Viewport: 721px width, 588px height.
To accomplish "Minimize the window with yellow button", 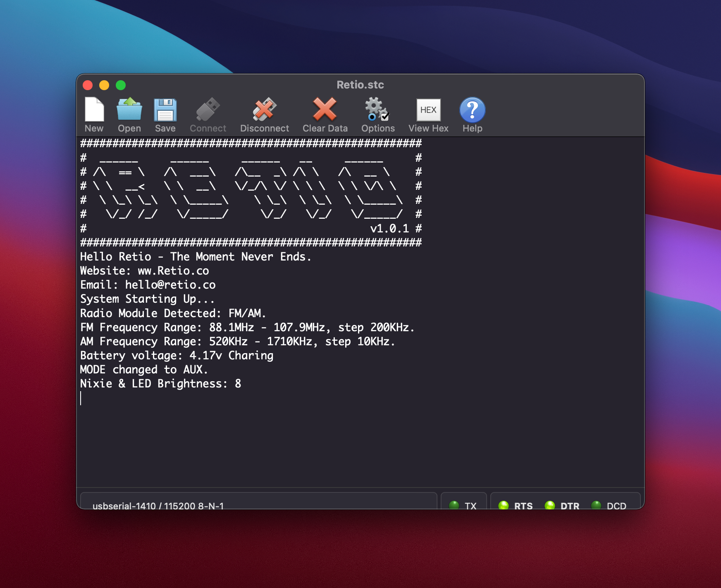I will point(104,85).
